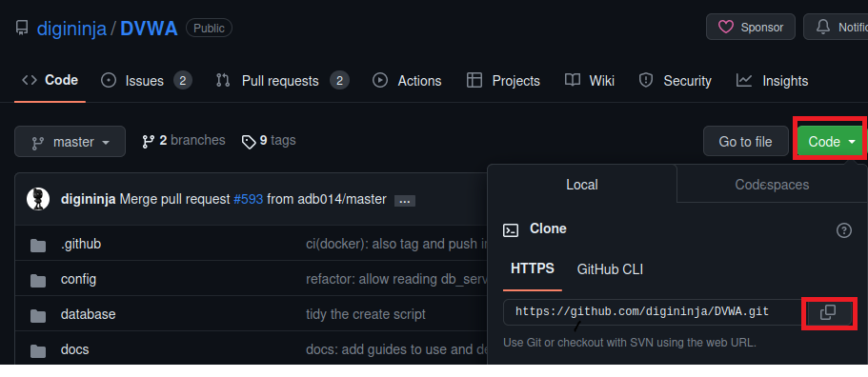Click the repository book icon beside digininja

pos(22,28)
